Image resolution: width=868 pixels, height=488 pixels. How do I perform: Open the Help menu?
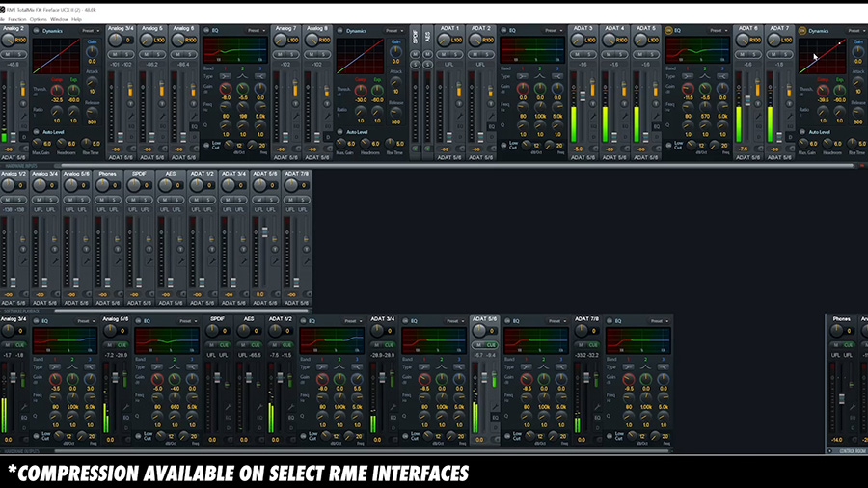pos(76,19)
